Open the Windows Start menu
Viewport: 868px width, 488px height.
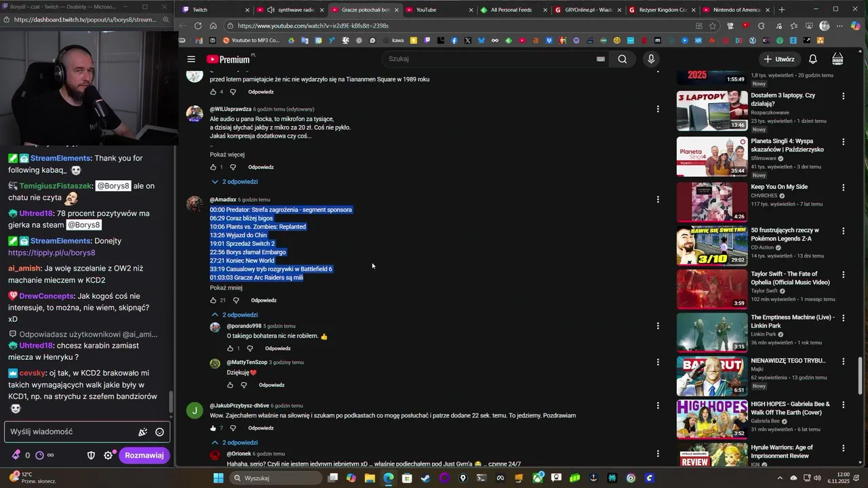coord(218,478)
